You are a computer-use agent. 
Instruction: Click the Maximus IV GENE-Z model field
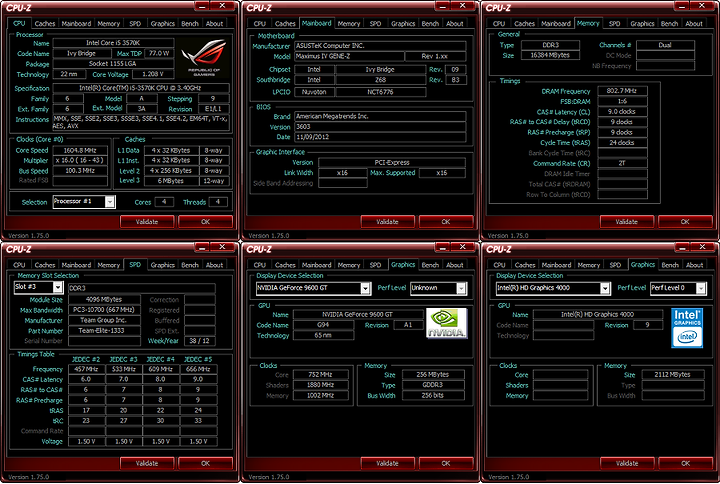[349, 56]
